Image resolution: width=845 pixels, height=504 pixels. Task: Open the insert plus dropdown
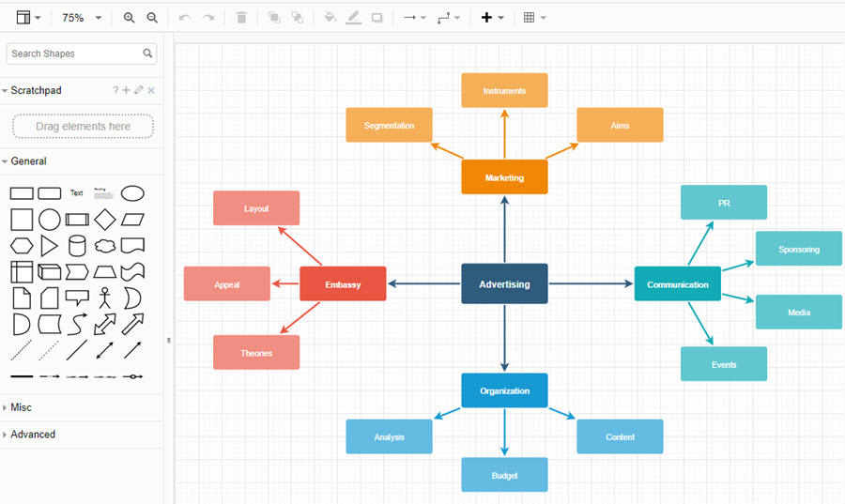coord(493,18)
